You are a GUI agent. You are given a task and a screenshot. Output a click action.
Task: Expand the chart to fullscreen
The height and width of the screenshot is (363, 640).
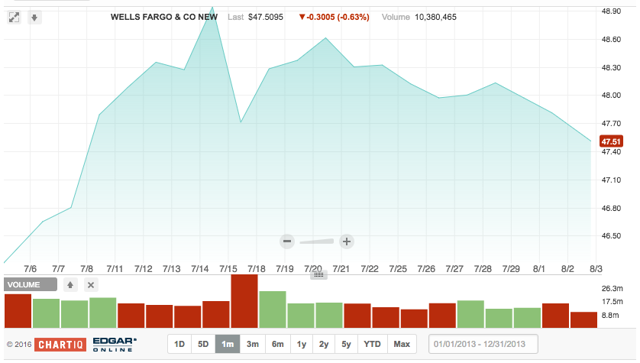(14, 18)
